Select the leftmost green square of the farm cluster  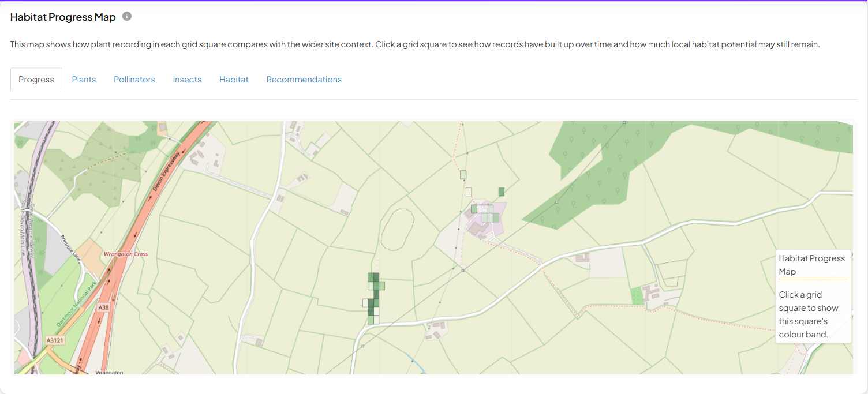click(x=474, y=209)
